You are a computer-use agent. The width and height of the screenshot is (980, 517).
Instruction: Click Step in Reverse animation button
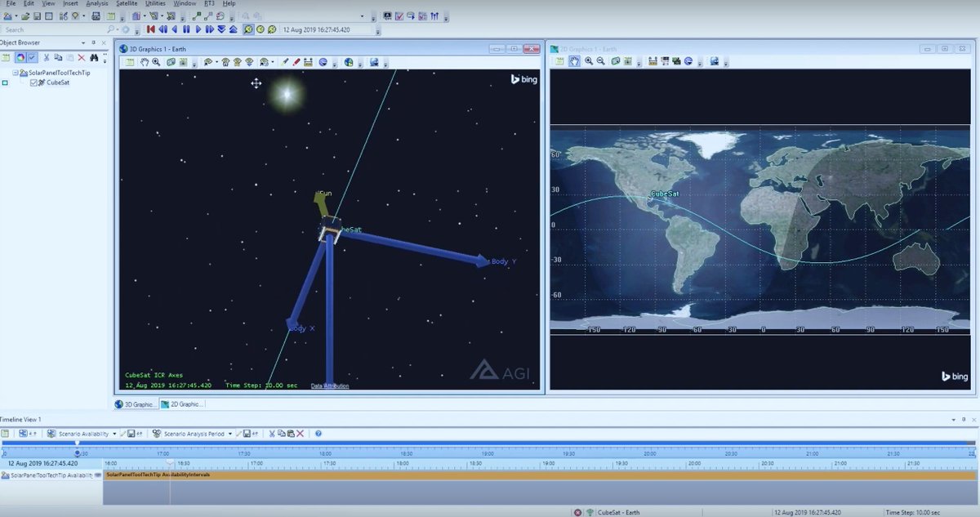(x=163, y=29)
